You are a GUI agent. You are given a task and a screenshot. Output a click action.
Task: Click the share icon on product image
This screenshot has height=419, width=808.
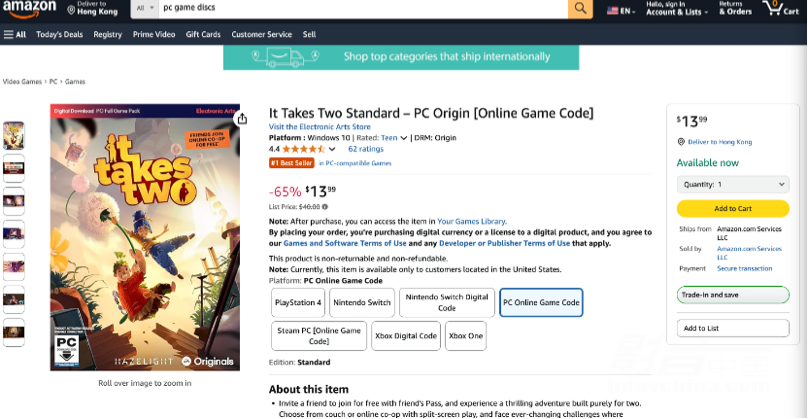pyautogui.click(x=242, y=119)
